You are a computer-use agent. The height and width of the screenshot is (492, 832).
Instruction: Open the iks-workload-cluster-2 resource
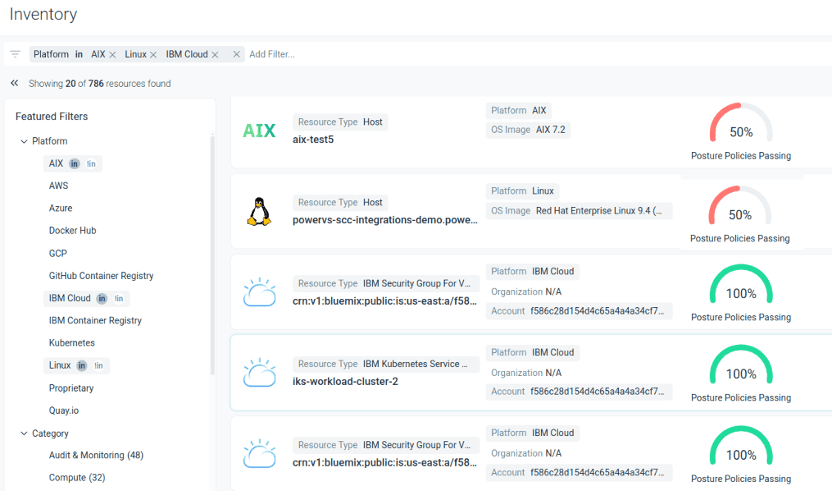pyautogui.click(x=345, y=381)
